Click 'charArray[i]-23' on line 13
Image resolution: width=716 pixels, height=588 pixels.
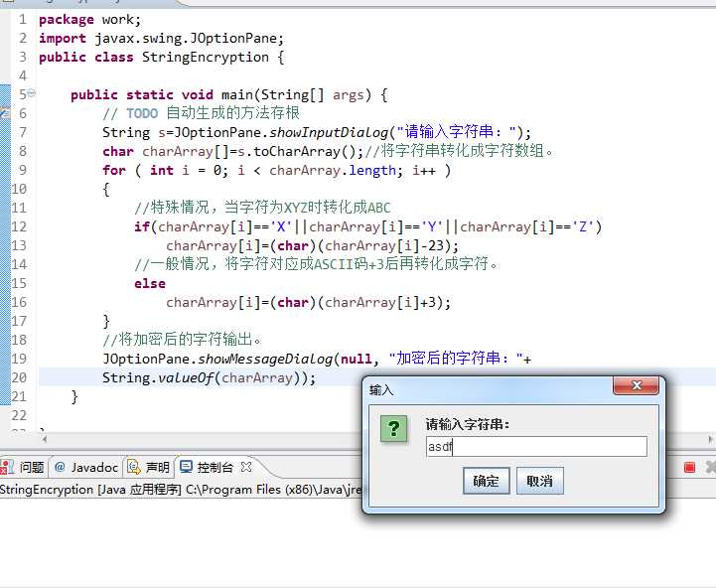(x=384, y=245)
